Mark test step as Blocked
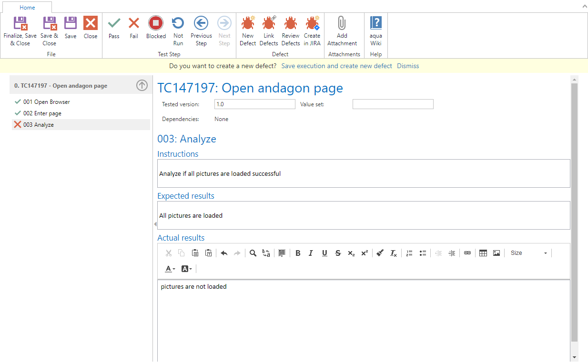This screenshot has height=364, width=588. pos(156,24)
